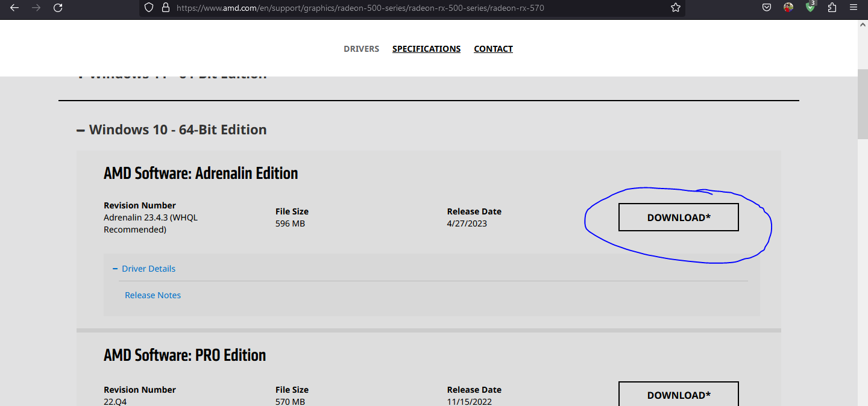The height and width of the screenshot is (406, 868).
Task: Click the AMD Software: Adrenalin Edition heading
Action: click(201, 173)
